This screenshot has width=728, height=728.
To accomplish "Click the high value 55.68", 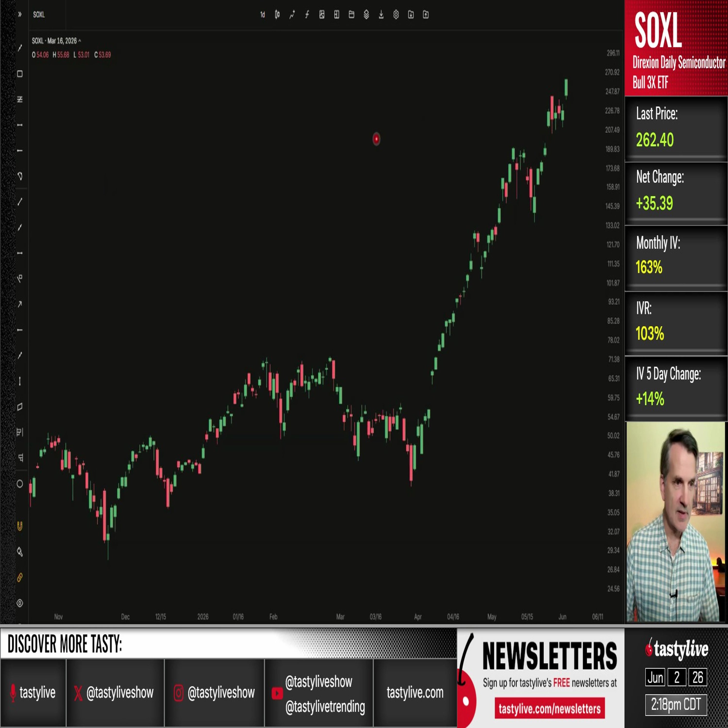I will pos(63,55).
